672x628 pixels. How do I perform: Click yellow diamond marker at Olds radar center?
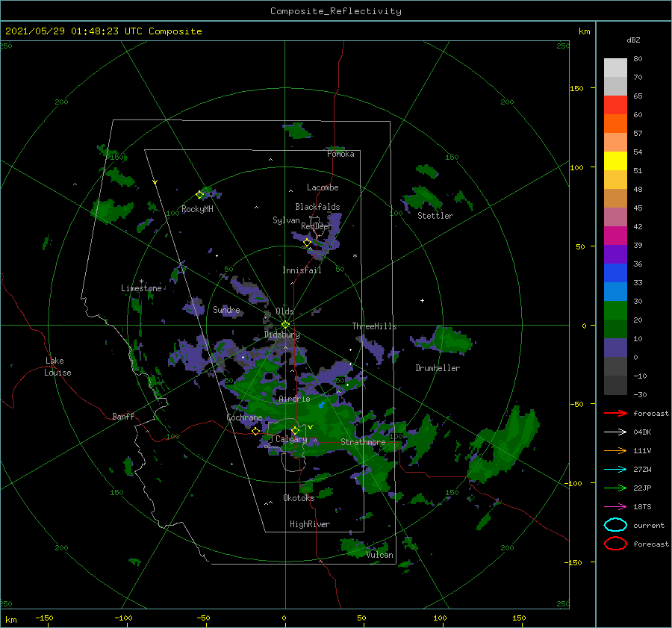pos(285,325)
